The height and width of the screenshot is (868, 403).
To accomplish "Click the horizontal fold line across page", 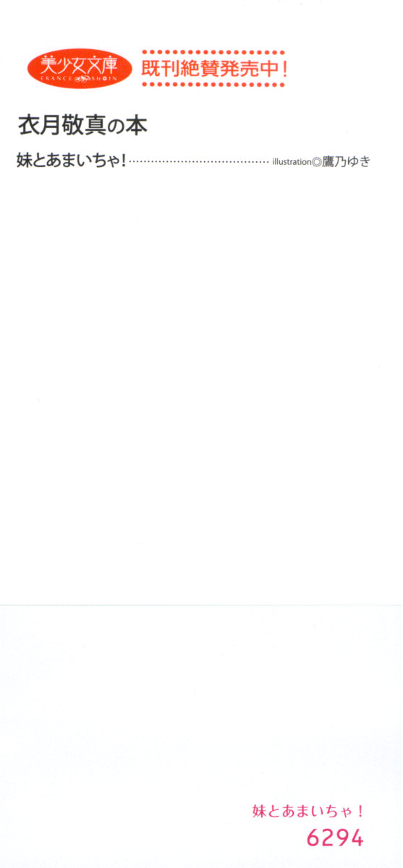I will coord(201,605).
